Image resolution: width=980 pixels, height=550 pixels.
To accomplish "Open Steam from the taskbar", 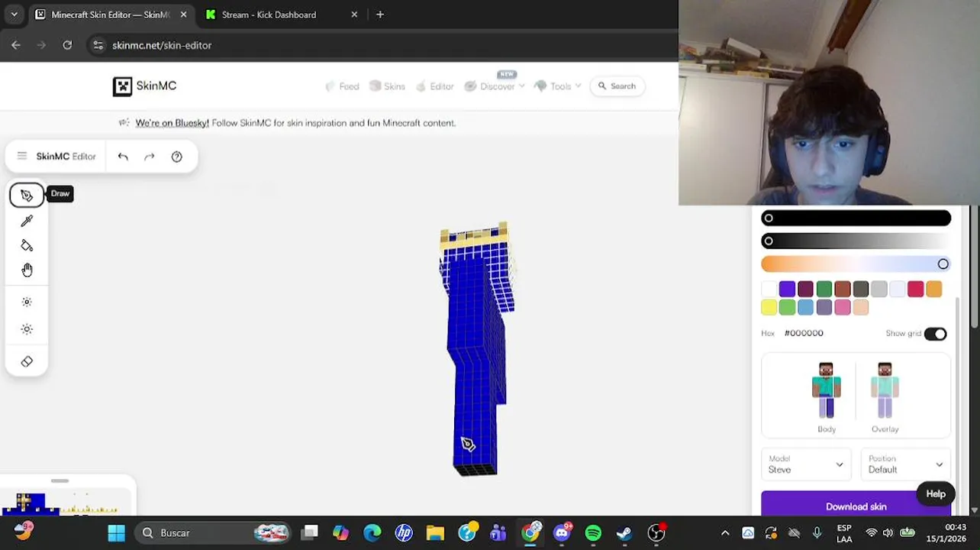I will pyautogui.click(x=624, y=532).
